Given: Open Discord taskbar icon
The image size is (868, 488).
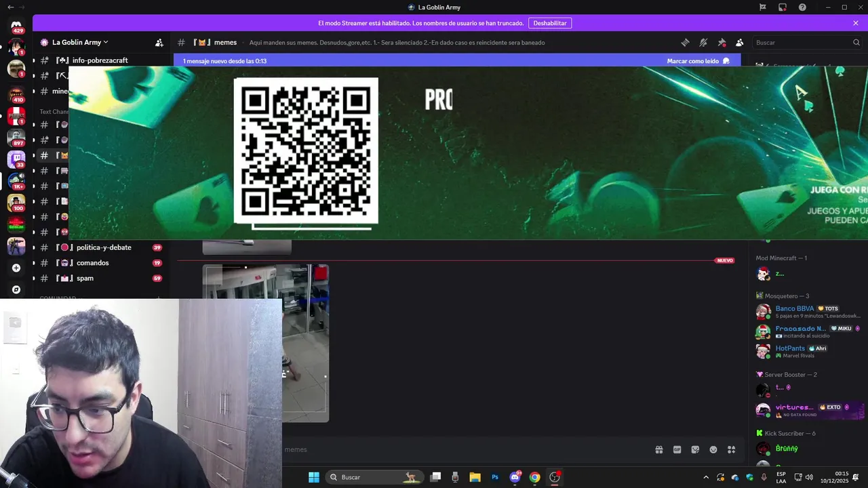Looking at the screenshot, I should point(515,477).
